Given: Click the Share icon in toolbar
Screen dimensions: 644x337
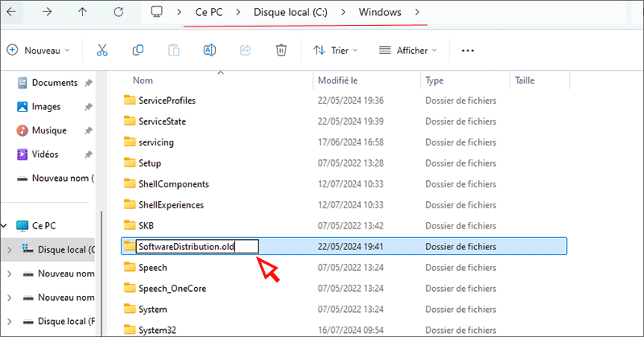Looking at the screenshot, I should (x=246, y=50).
